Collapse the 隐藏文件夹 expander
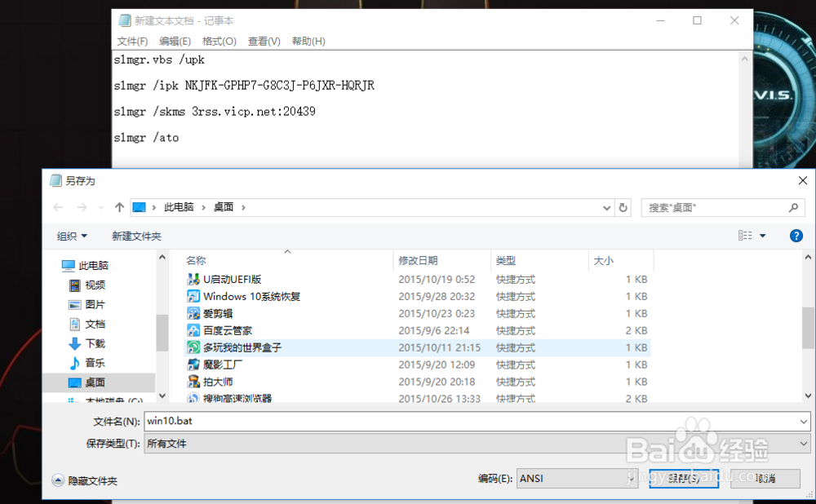816x504 pixels. point(57,480)
